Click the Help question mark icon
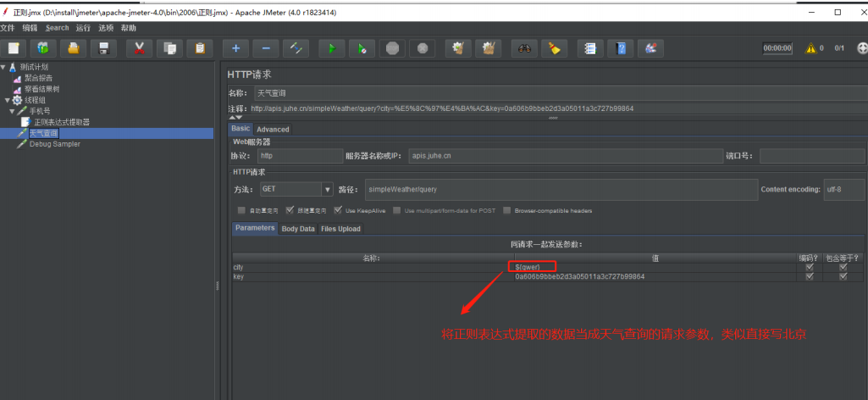 (x=621, y=49)
